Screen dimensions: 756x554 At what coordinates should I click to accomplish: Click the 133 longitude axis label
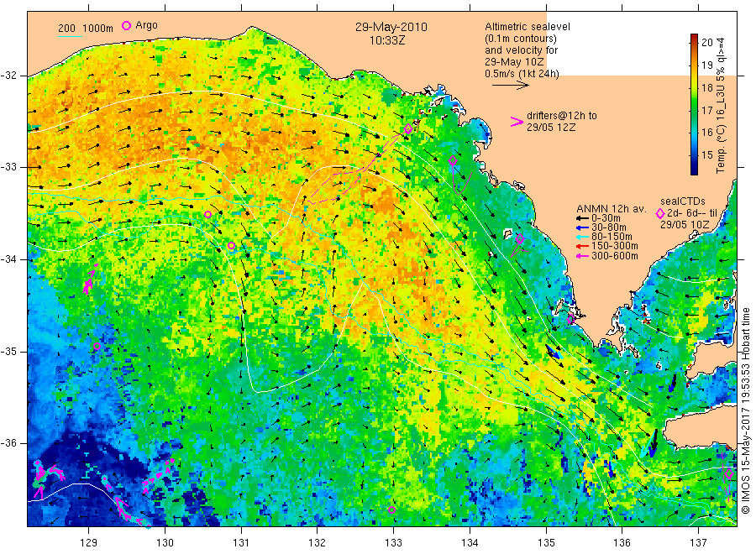pyautogui.click(x=393, y=543)
